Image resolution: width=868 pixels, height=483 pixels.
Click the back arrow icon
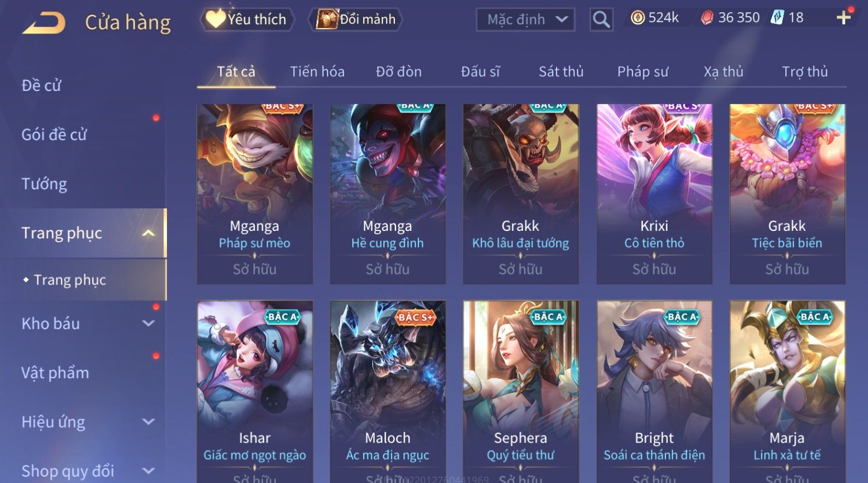pos(44,23)
